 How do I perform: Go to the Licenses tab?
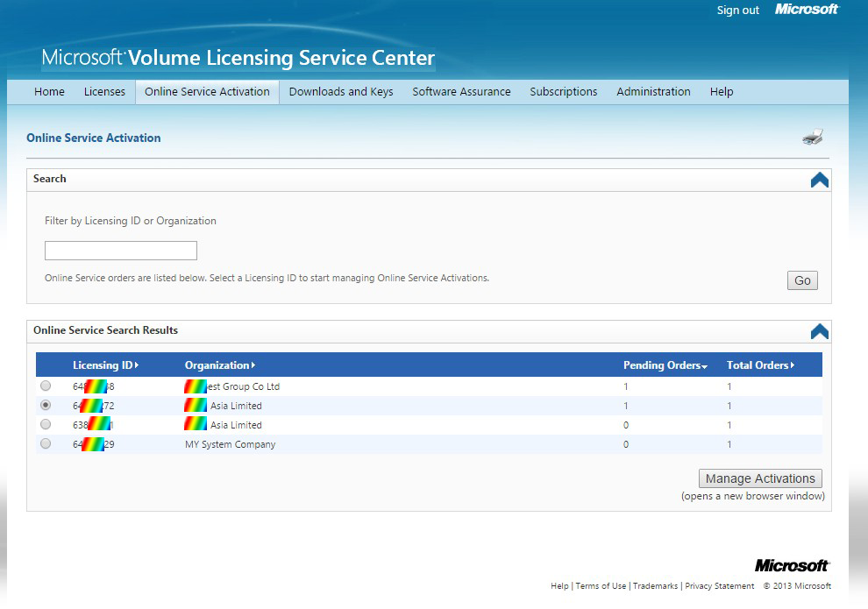click(104, 92)
